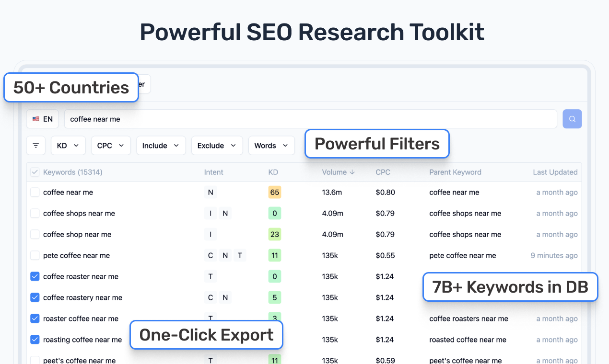The height and width of the screenshot is (364, 609).
Task: Sort by the Volume column header
Action: pyautogui.click(x=339, y=172)
